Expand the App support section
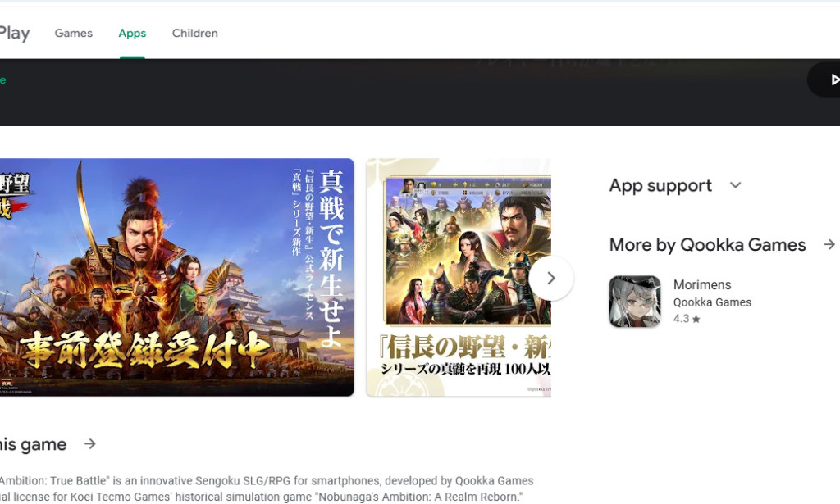 pos(660,185)
